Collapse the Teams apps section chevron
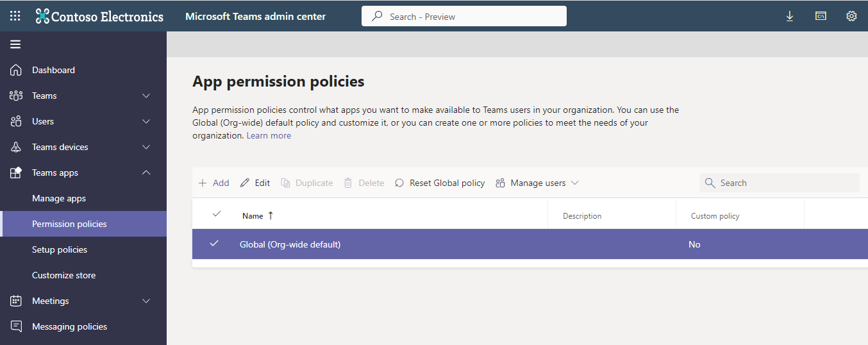868x345 pixels. (146, 172)
